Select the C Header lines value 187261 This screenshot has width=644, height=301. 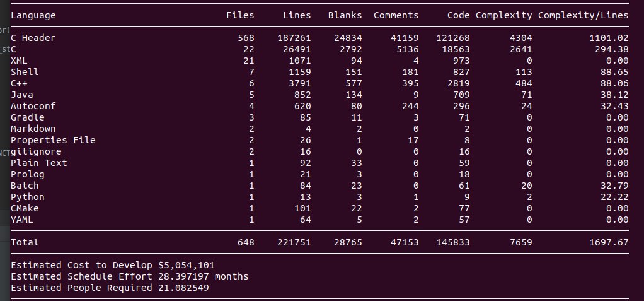(x=294, y=38)
